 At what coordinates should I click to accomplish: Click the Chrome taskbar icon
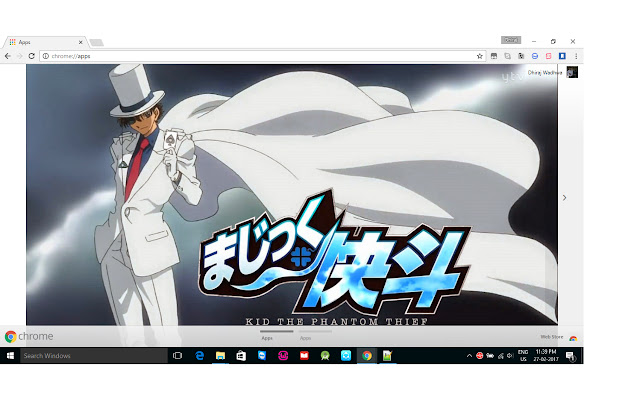pyautogui.click(x=367, y=356)
